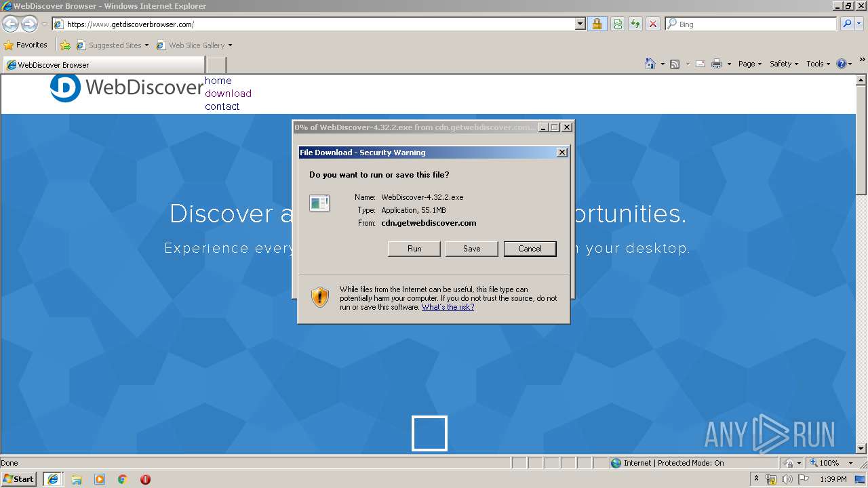Click the Home icon in command bar
Image resolution: width=868 pixels, height=488 pixels.
[x=650, y=64]
